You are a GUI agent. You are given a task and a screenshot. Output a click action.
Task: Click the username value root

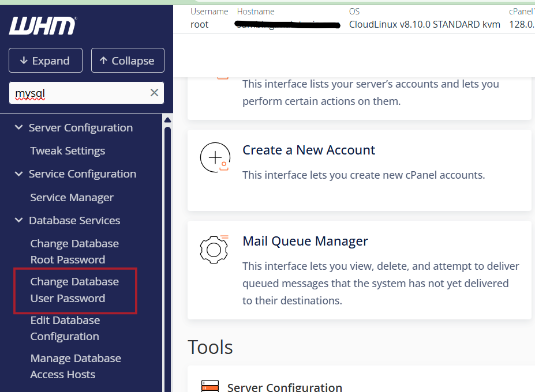click(199, 25)
